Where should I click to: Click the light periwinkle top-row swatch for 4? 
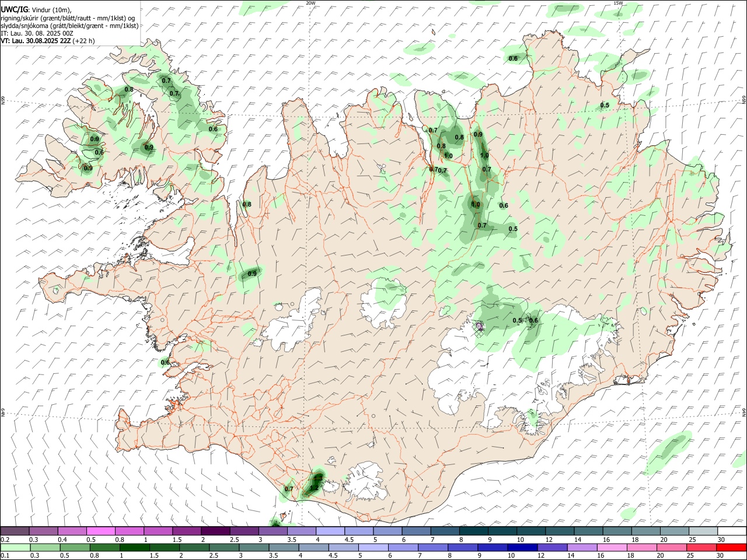click(330, 531)
